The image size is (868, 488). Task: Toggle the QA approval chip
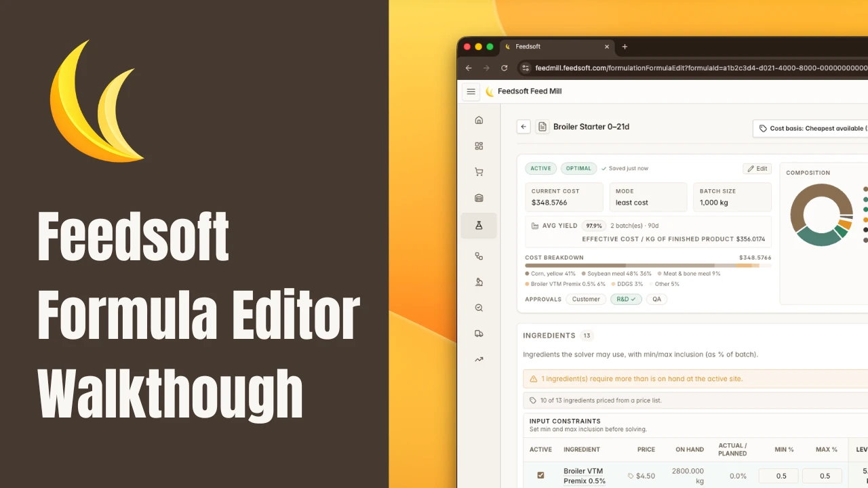(656, 299)
